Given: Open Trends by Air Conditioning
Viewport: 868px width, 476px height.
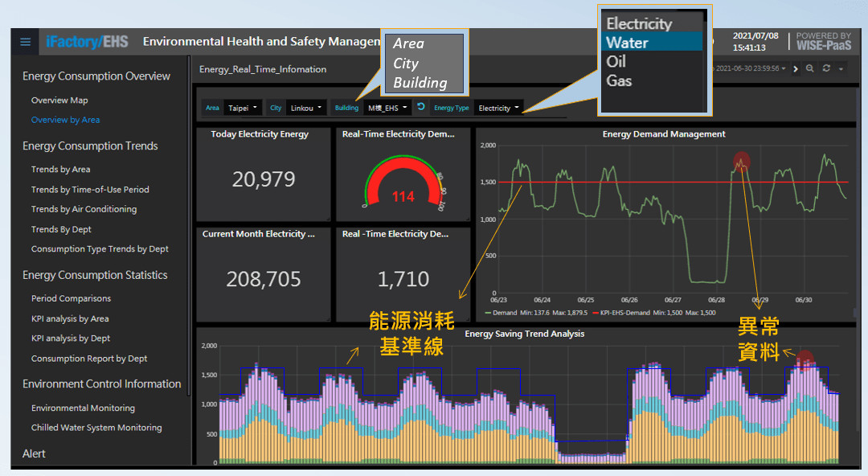Looking at the screenshot, I should (84, 209).
